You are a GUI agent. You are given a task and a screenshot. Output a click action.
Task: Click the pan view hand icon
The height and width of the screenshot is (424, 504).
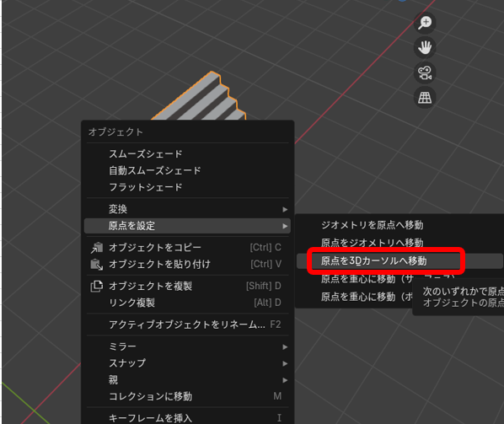click(425, 47)
